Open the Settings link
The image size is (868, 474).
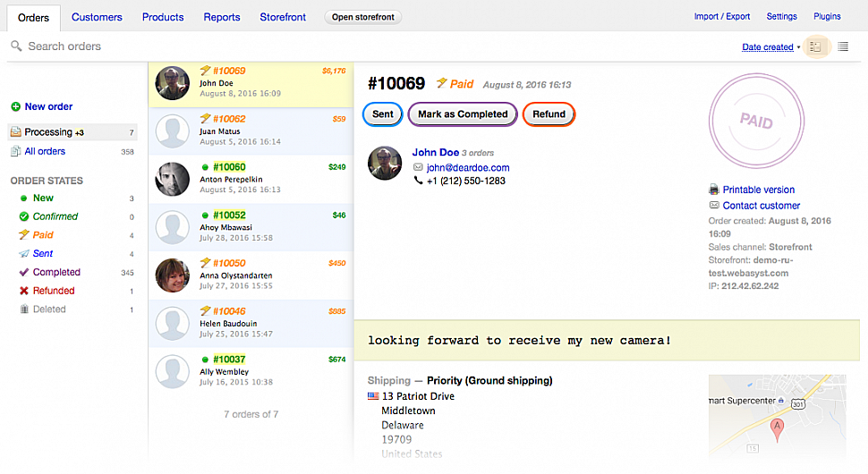tap(781, 17)
